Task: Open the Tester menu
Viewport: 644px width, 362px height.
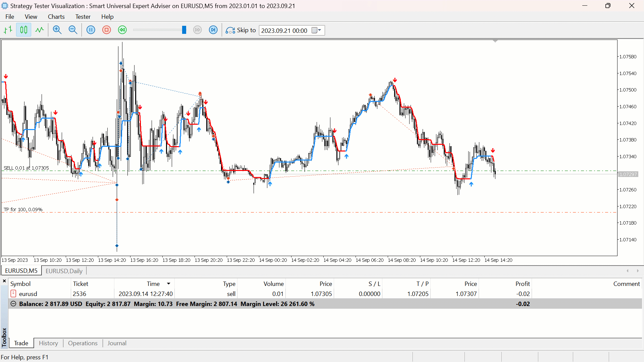Action: click(83, 17)
